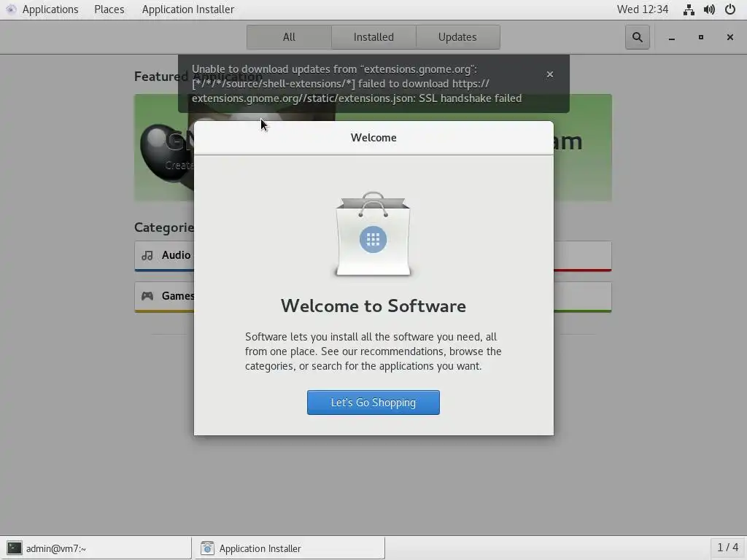Click the Welcome dialog title
Image resolution: width=747 pixels, height=560 pixels.
tap(373, 138)
